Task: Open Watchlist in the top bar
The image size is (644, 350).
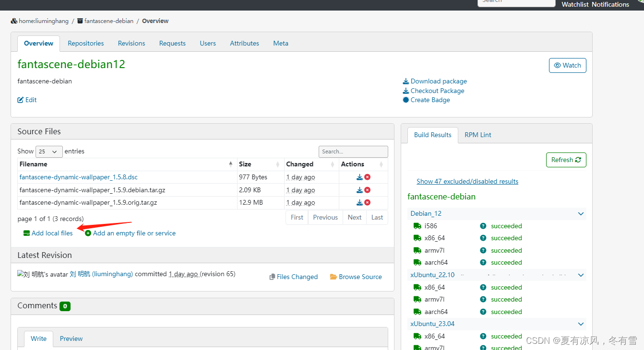Action: pos(575,4)
